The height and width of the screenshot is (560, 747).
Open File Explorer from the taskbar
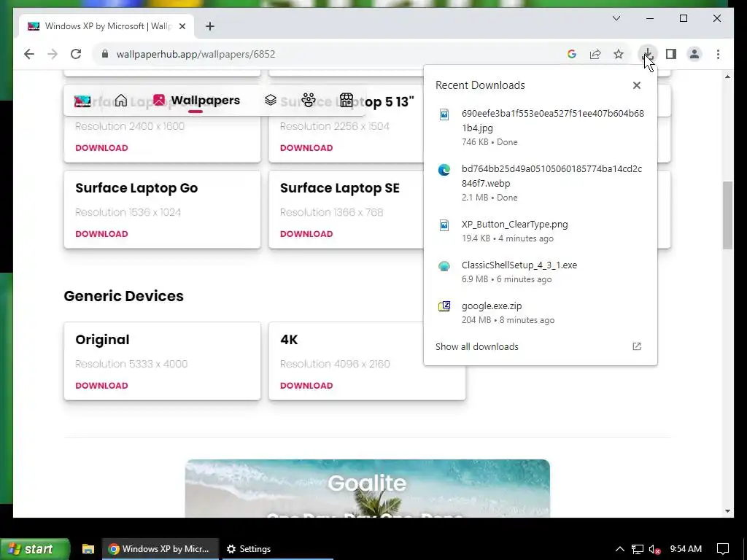[x=88, y=549]
